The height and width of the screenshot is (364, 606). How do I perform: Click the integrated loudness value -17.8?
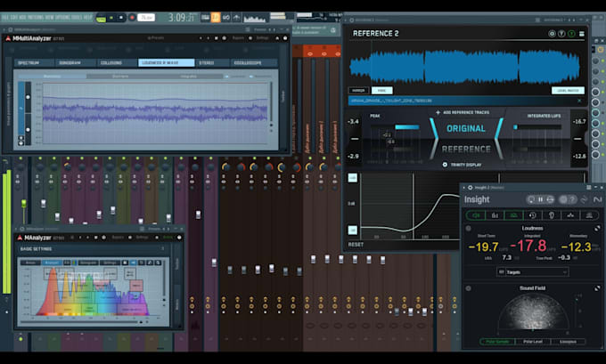[x=528, y=246]
